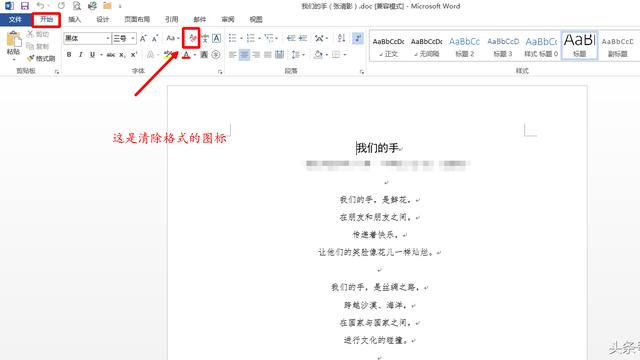The height and width of the screenshot is (360, 640).
Task: Switch to the 视图 (View) tab
Action: [256, 19]
